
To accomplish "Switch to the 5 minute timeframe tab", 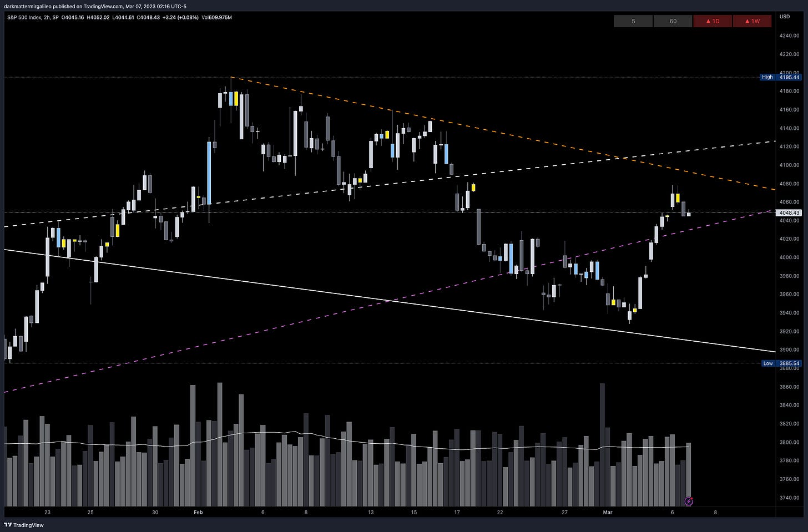I will [x=633, y=21].
